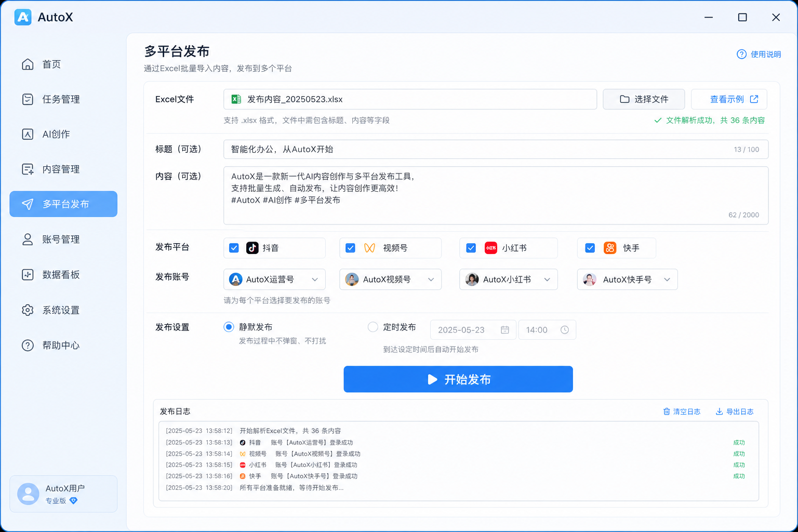The image size is (798, 532).
Task: Click the AutoX logo icon
Action: [23, 17]
